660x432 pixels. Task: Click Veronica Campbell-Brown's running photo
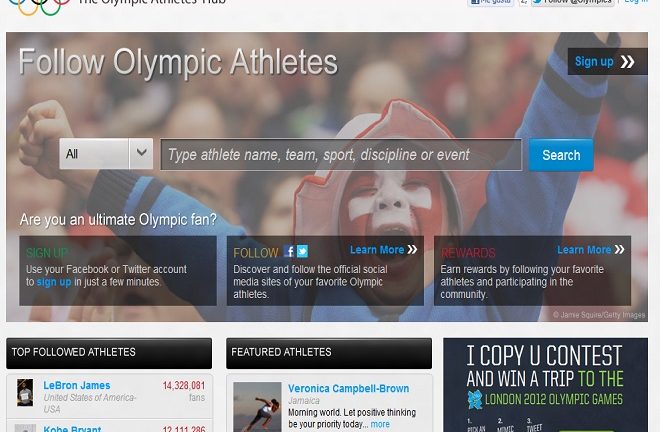pos(258,407)
